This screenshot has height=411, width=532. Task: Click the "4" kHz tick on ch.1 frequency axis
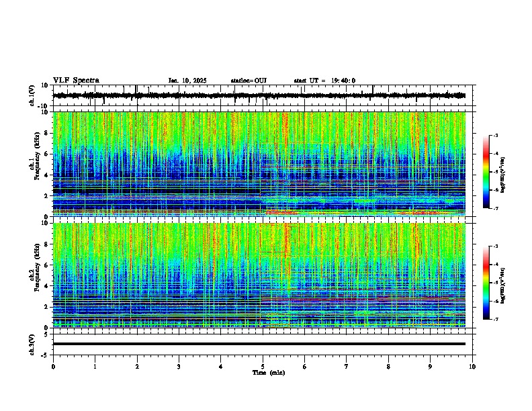[47, 175]
